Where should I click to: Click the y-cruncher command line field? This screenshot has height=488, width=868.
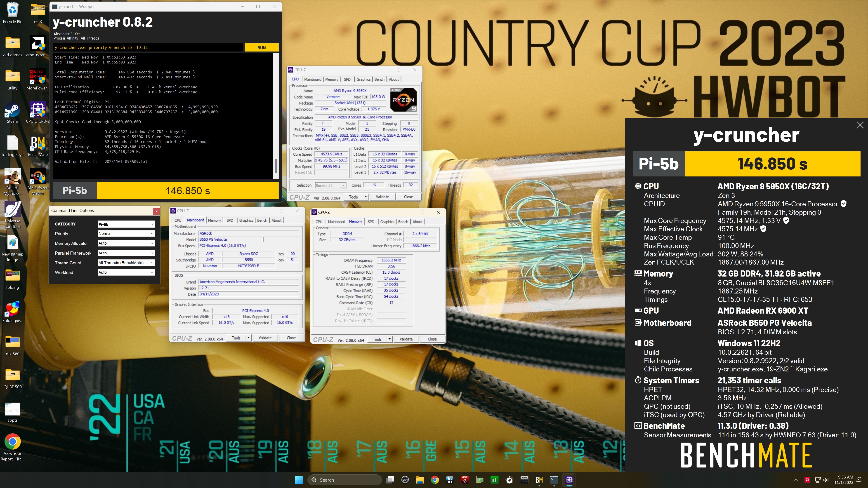[148, 47]
